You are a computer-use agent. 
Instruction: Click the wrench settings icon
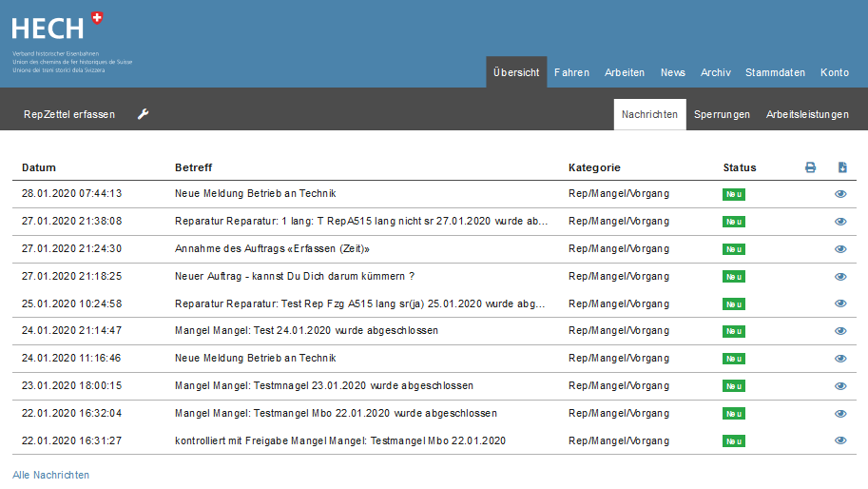144,114
